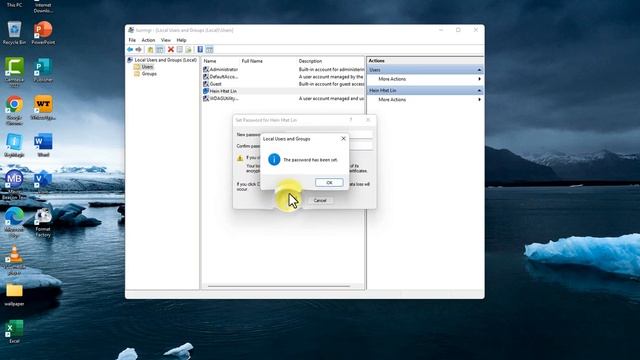
Task: Close the lusrmgr window
Action: pos(476,30)
